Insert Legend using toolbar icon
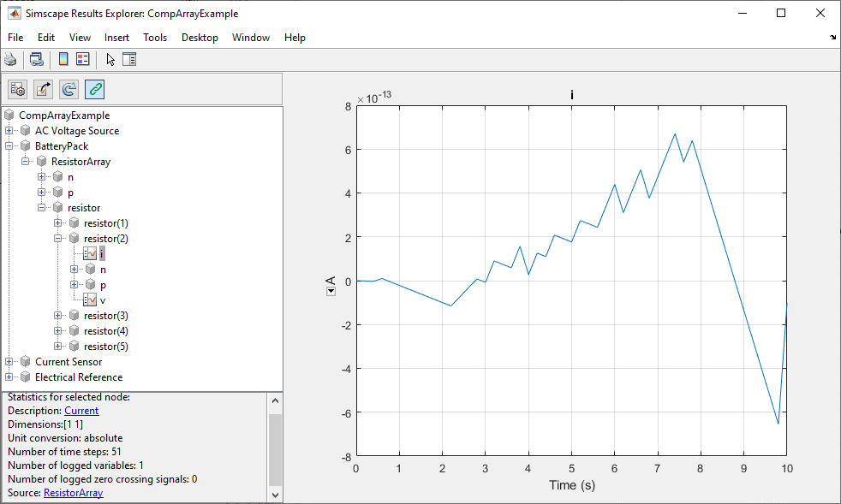The width and height of the screenshot is (841, 504). [82, 59]
